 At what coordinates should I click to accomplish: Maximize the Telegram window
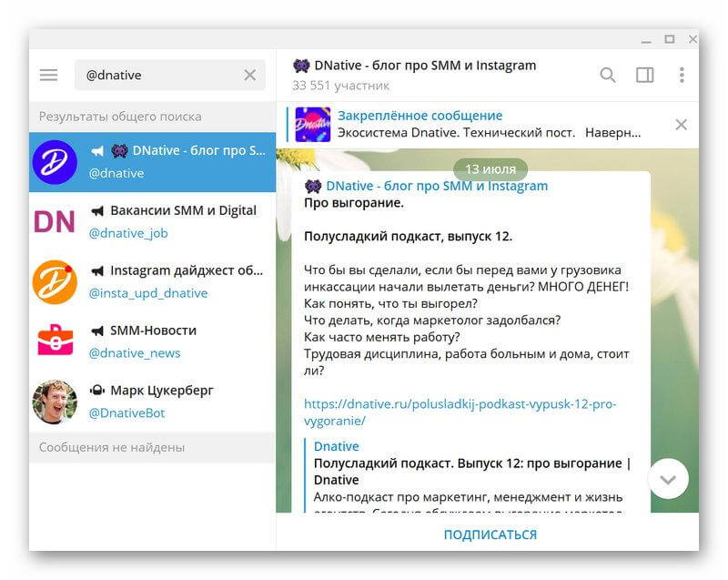tap(670, 39)
